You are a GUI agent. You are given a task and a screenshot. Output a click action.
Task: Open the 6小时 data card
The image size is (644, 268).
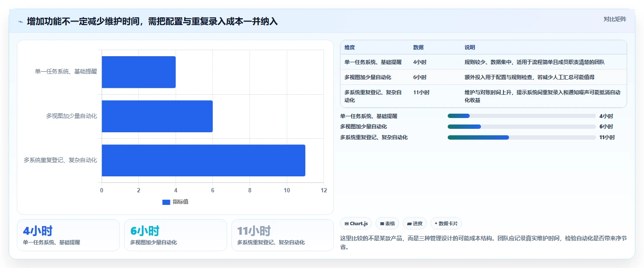click(x=176, y=235)
